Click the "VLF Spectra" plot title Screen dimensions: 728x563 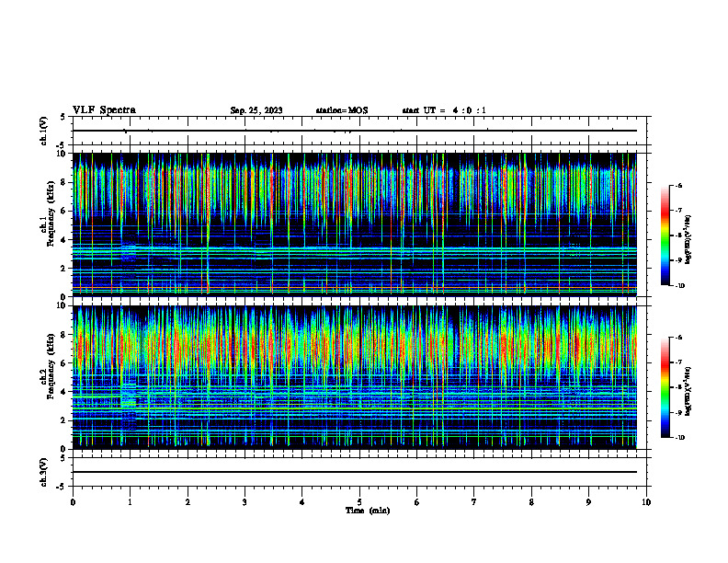tap(104, 109)
